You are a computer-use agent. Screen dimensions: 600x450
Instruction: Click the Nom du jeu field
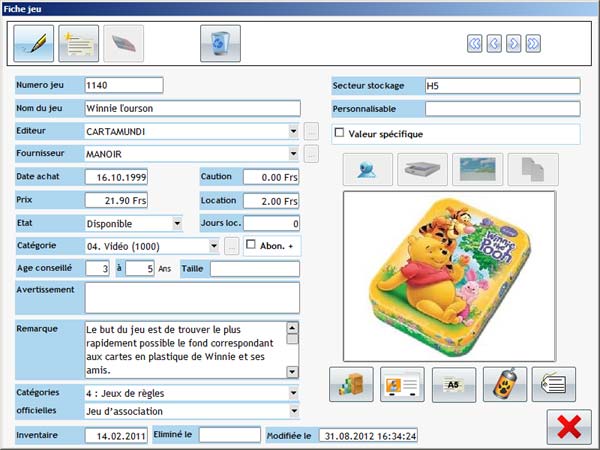click(x=192, y=108)
